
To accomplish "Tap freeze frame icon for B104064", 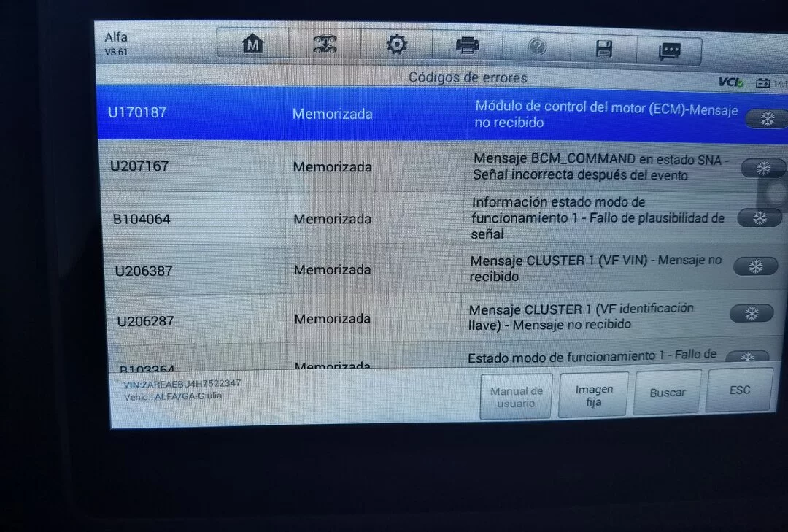I will (x=760, y=217).
